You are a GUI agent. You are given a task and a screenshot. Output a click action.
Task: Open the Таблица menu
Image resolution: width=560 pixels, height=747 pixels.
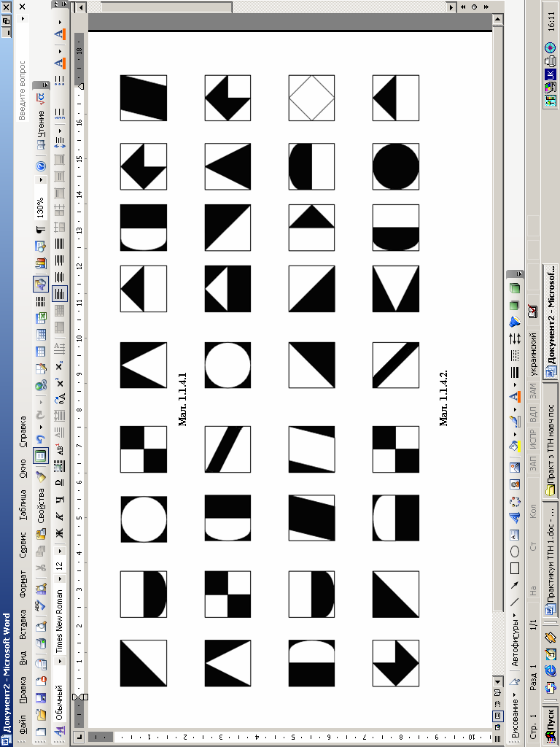pyautogui.click(x=23, y=504)
